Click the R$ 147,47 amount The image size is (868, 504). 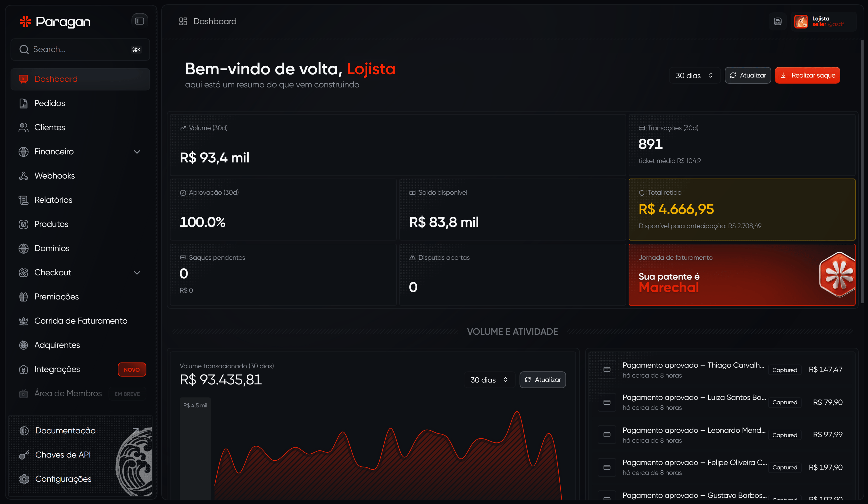click(825, 370)
